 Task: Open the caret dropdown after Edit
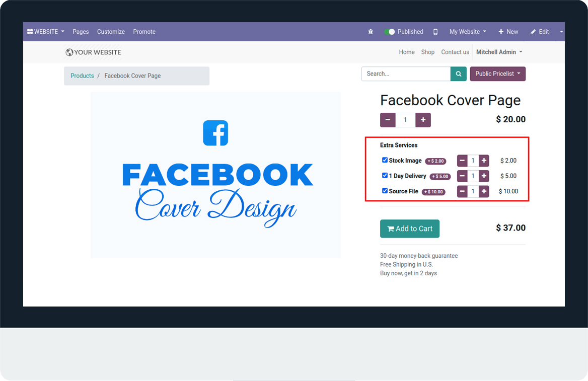coord(561,32)
